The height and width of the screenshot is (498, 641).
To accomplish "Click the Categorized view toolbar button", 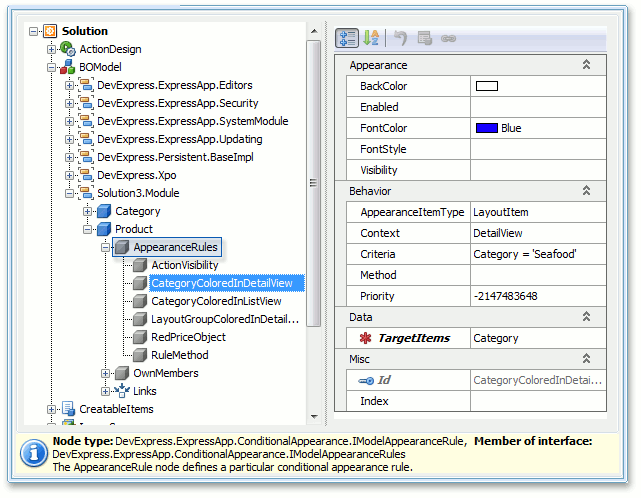I will click(347, 38).
